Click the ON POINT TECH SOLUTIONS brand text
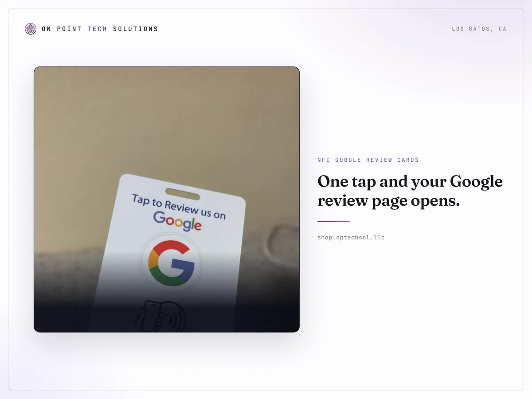This screenshot has height=399, width=532. click(100, 29)
